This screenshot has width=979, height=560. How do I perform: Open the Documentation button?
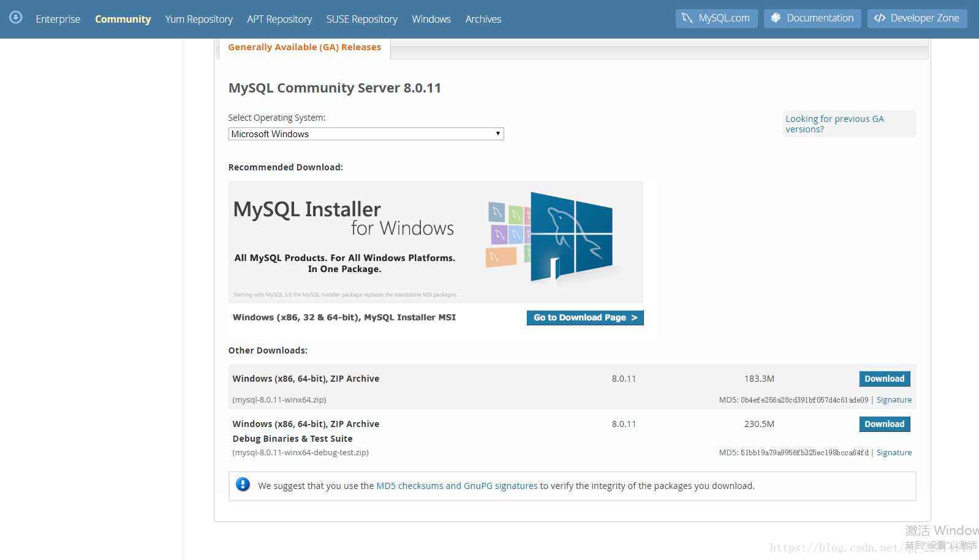(x=812, y=18)
